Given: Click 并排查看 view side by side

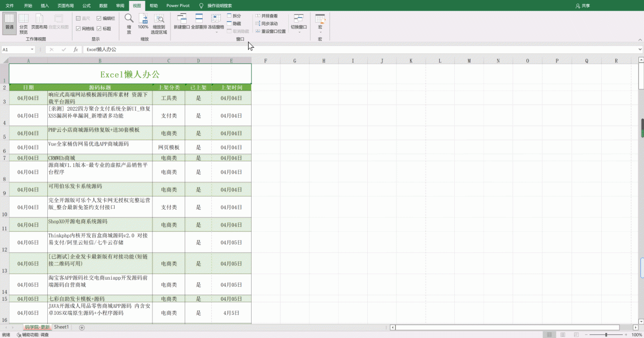Looking at the screenshot, I should (x=267, y=16).
